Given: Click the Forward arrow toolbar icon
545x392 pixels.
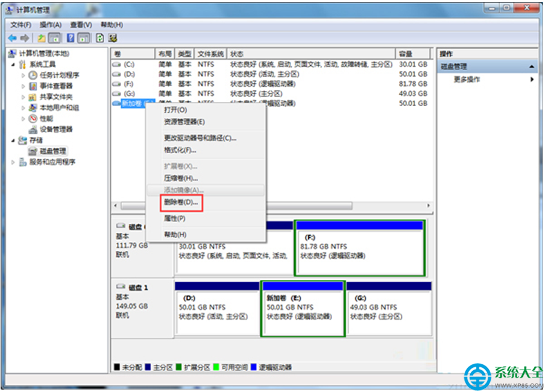Looking at the screenshot, I should coord(24,38).
